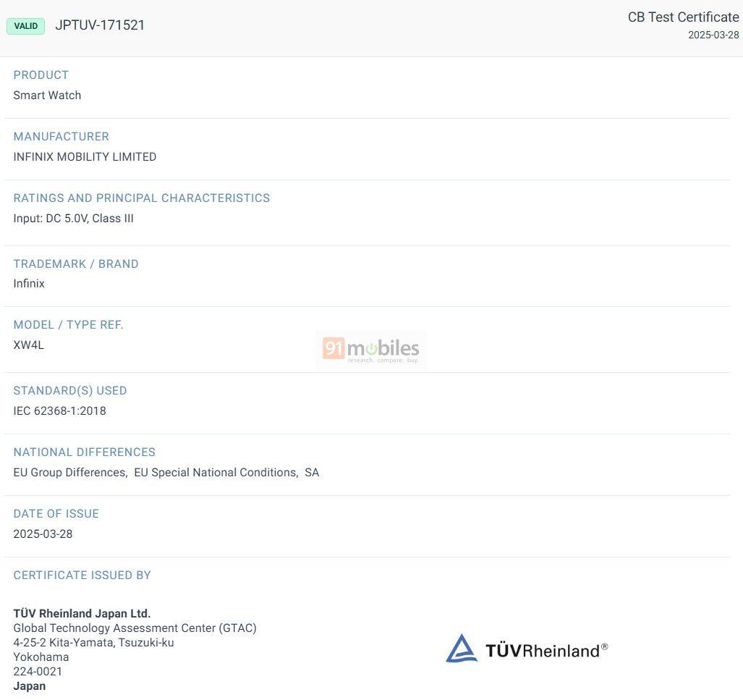This screenshot has height=700, width=743.
Task: Select certificate number JPTUV-171521
Action: click(100, 25)
